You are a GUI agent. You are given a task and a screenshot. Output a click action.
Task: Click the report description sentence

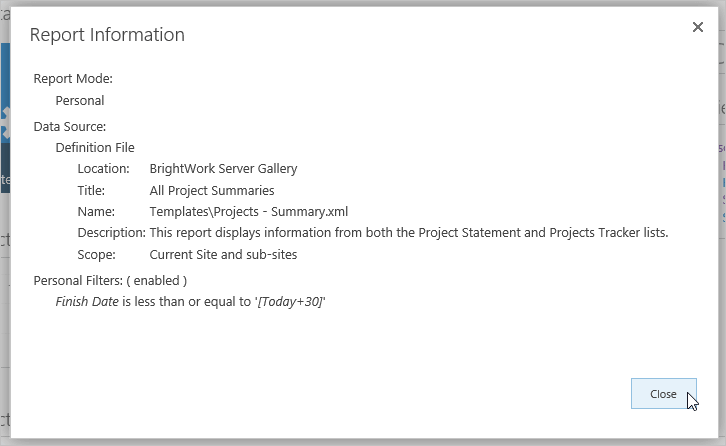pyautogui.click(x=409, y=233)
